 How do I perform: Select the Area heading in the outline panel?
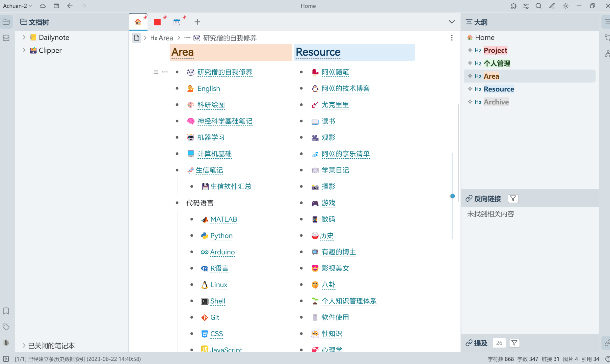click(492, 76)
